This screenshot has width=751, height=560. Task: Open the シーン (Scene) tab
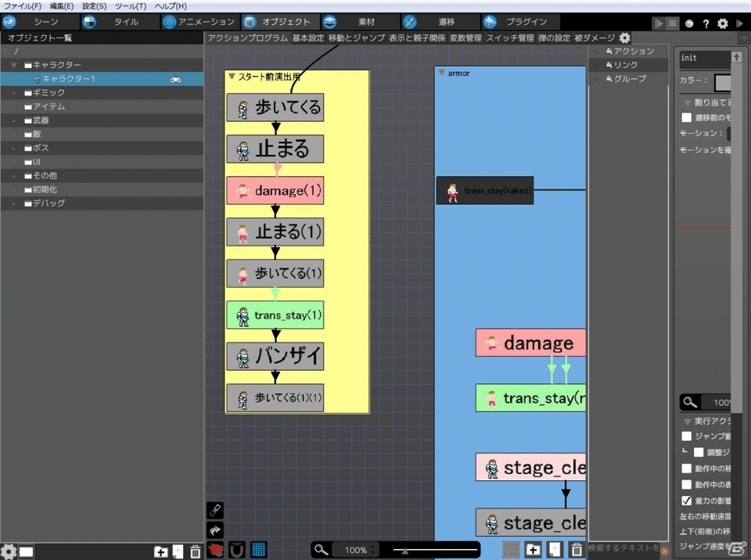(x=40, y=22)
